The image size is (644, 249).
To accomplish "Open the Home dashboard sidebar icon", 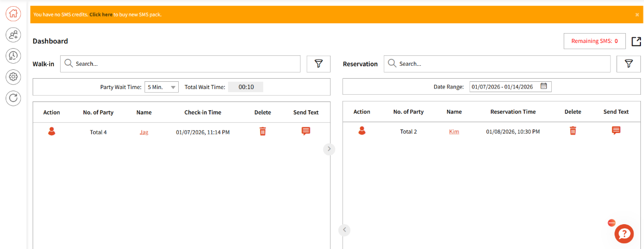I will point(13,14).
